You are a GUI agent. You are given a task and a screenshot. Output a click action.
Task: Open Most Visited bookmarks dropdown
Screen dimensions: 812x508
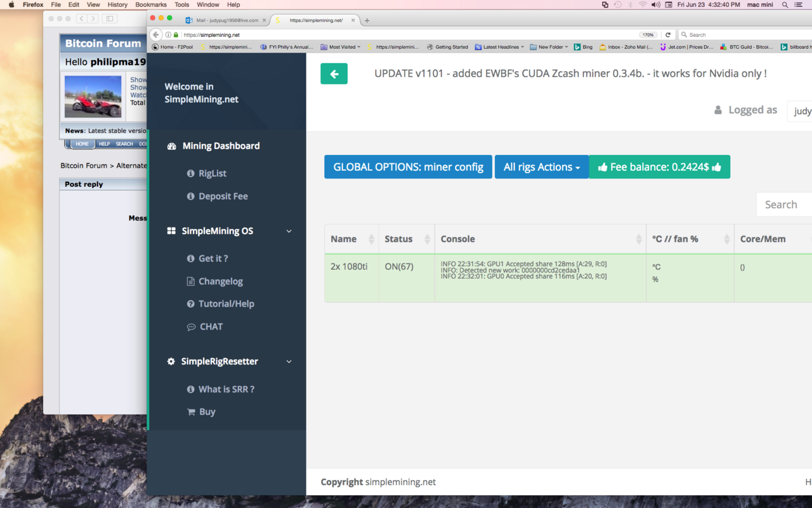click(x=341, y=47)
